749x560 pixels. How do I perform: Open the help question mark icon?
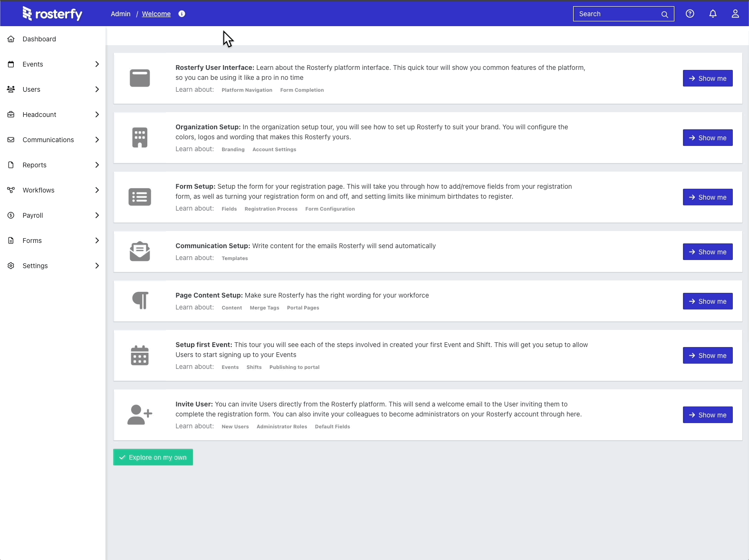click(690, 14)
